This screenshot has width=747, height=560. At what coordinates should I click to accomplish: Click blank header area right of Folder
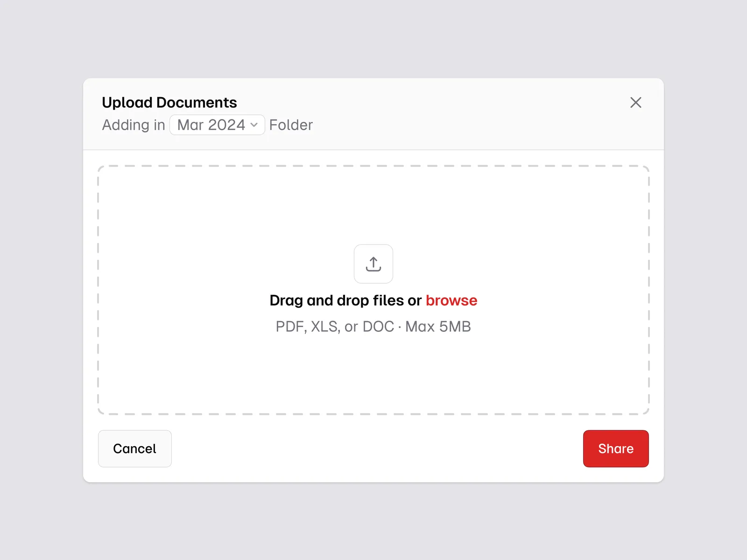467,125
